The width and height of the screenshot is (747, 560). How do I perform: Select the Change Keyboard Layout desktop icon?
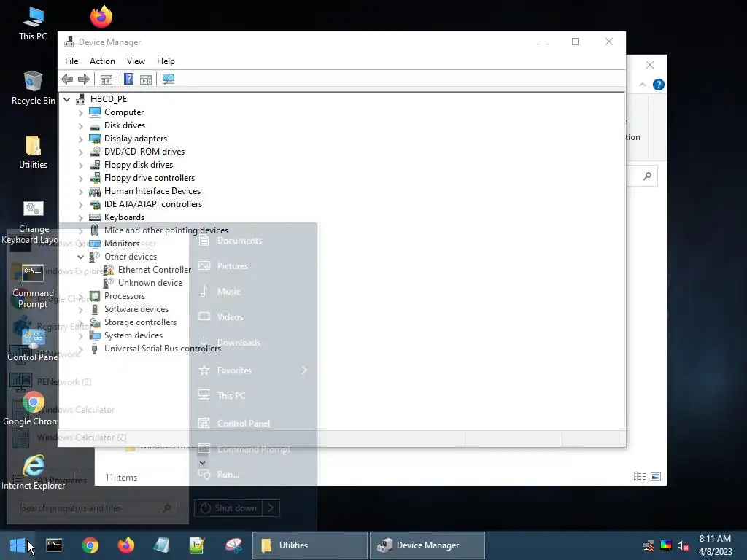point(33,222)
